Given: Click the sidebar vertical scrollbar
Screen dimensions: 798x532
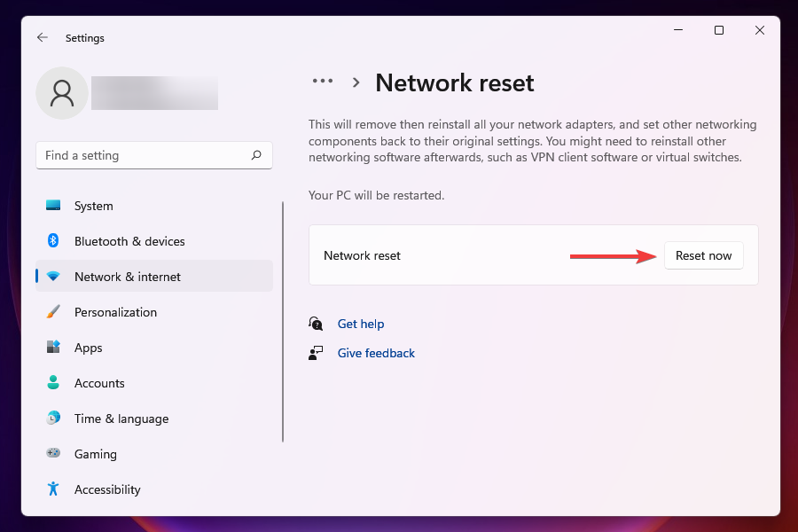Looking at the screenshot, I should [283, 322].
